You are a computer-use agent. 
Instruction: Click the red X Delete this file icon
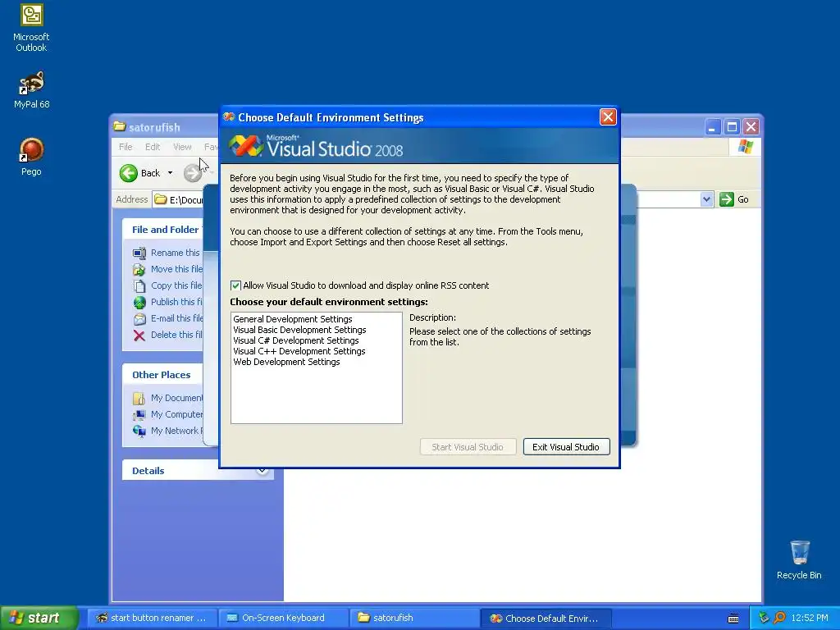pyautogui.click(x=139, y=336)
